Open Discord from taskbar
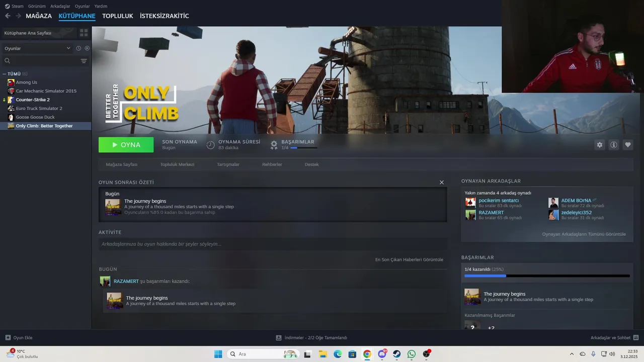Screen dimensions: 644x362 pos(382,354)
